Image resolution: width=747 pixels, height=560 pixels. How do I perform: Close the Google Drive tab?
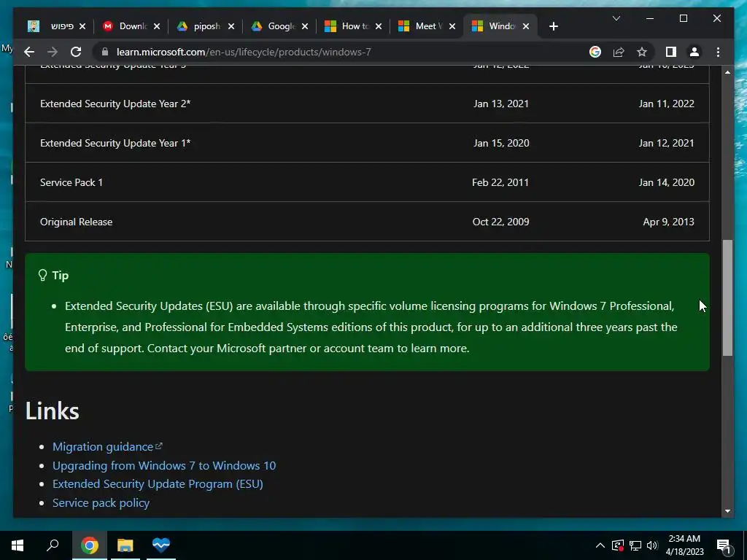[x=305, y=26]
